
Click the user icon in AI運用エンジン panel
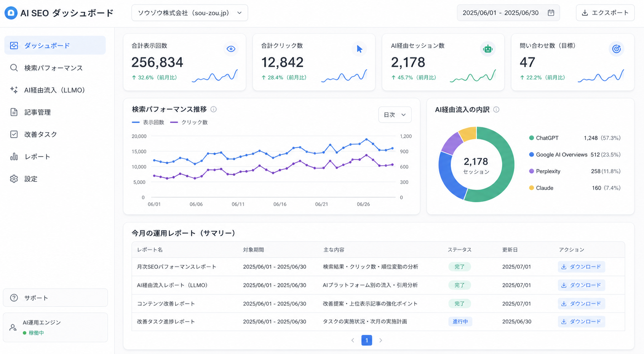pos(13,327)
